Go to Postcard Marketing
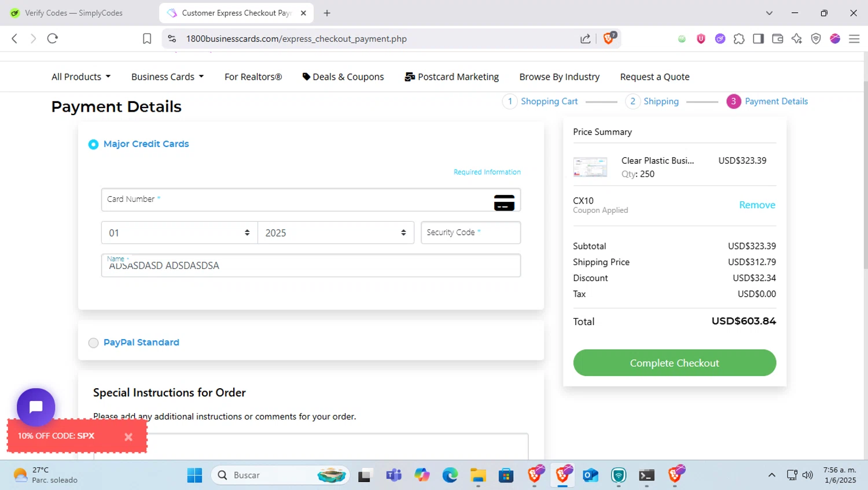868x490 pixels. click(451, 77)
